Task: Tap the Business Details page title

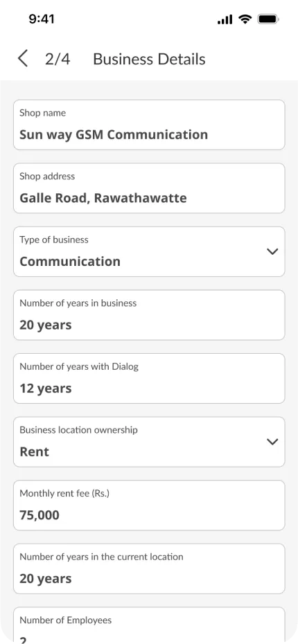Action: pos(149,59)
